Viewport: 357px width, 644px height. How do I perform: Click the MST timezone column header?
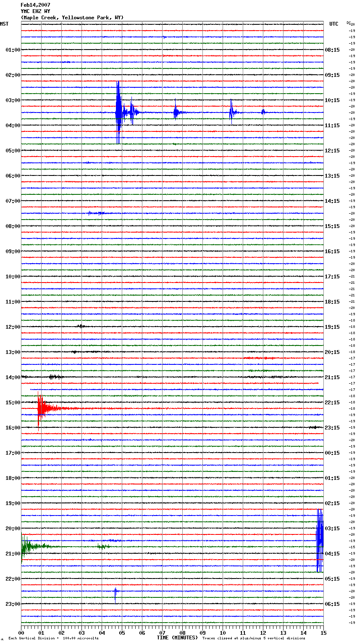click(4, 24)
